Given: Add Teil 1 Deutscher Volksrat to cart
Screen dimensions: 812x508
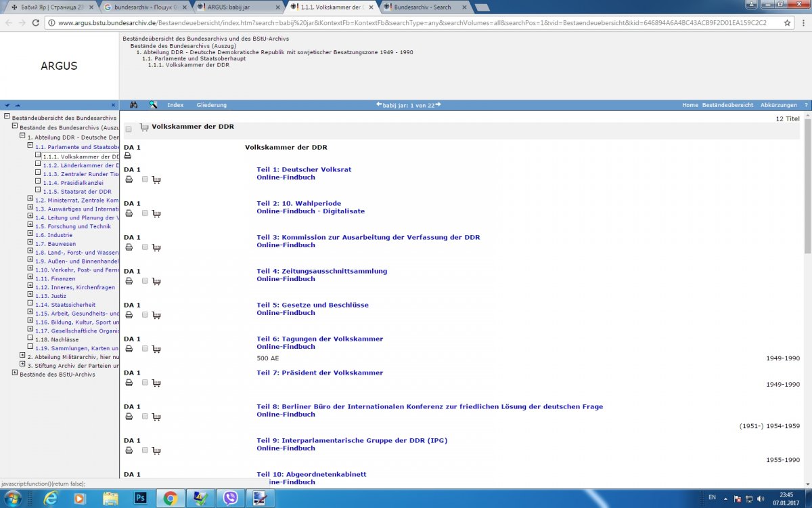Looking at the screenshot, I should click(157, 179).
